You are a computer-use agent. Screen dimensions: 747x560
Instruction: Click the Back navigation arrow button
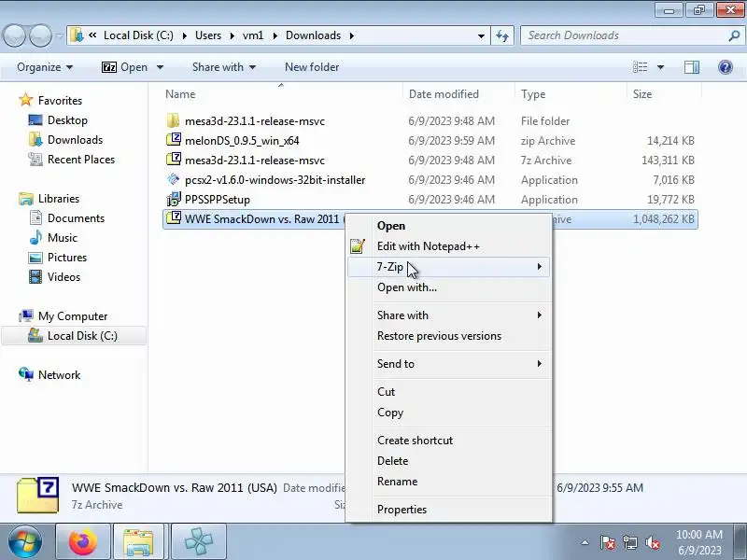click(x=14, y=35)
